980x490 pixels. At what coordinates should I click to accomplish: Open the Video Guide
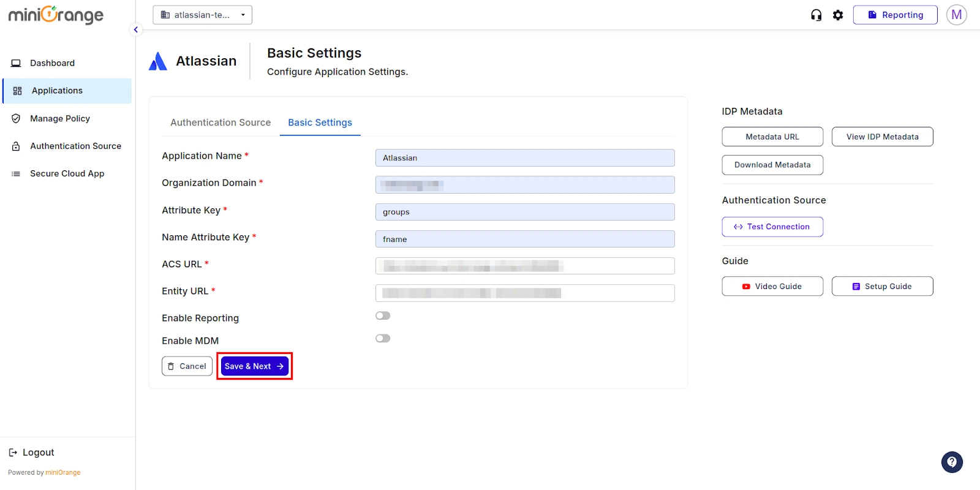(x=772, y=286)
